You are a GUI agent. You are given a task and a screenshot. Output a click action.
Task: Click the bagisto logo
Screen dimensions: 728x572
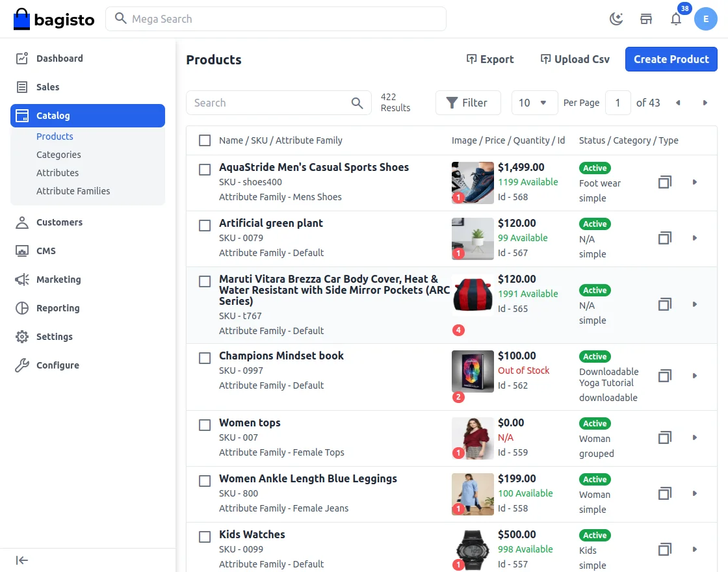tap(54, 19)
